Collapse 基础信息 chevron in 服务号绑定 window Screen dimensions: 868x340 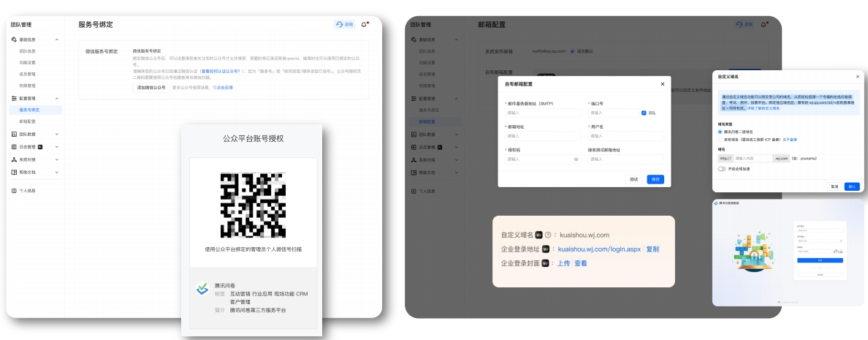pos(56,40)
